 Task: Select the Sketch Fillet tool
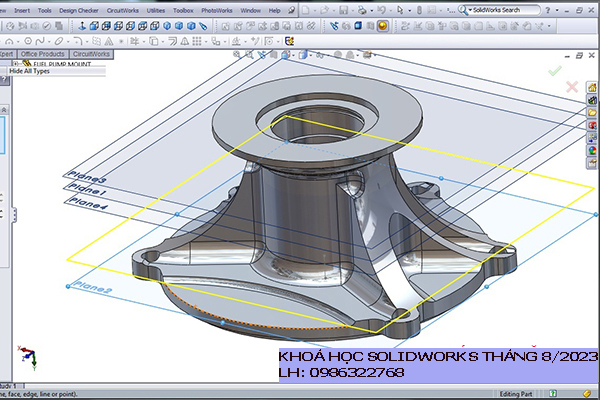click(x=78, y=41)
